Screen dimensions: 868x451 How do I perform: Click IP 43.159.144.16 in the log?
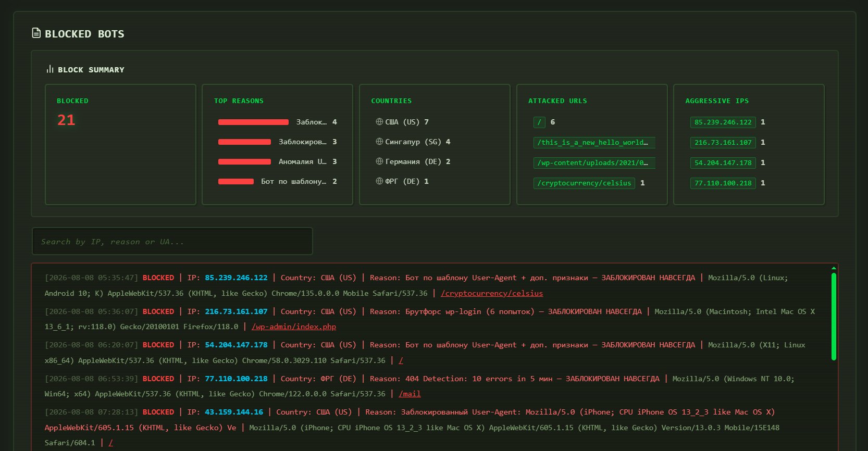(x=234, y=412)
